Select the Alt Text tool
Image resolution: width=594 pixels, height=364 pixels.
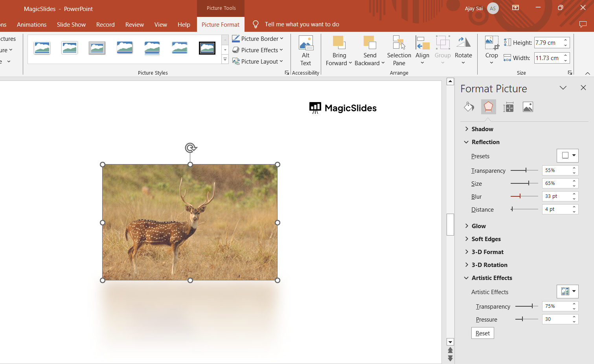(306, 50)
